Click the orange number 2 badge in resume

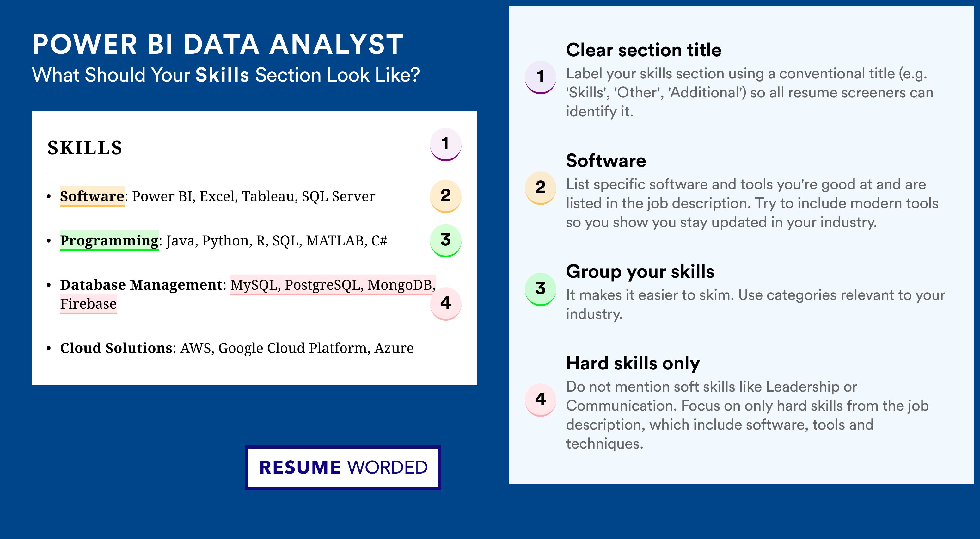pyautogui.click(x=445, y=196)
